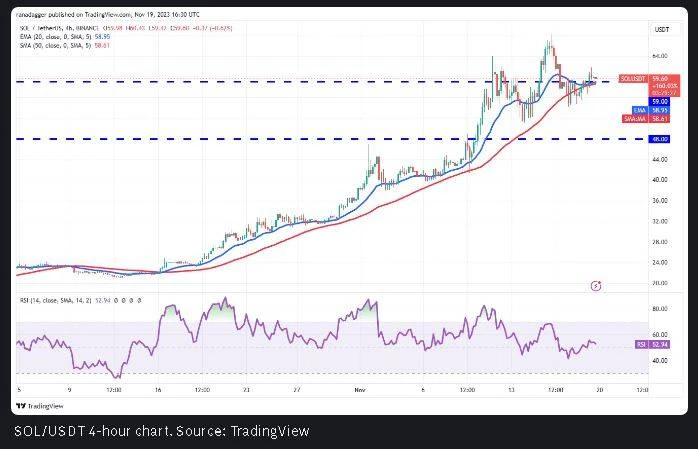Click the RSI value 52.94 axis label
This screenshot has width=698, height=449.
coord(660,345)
